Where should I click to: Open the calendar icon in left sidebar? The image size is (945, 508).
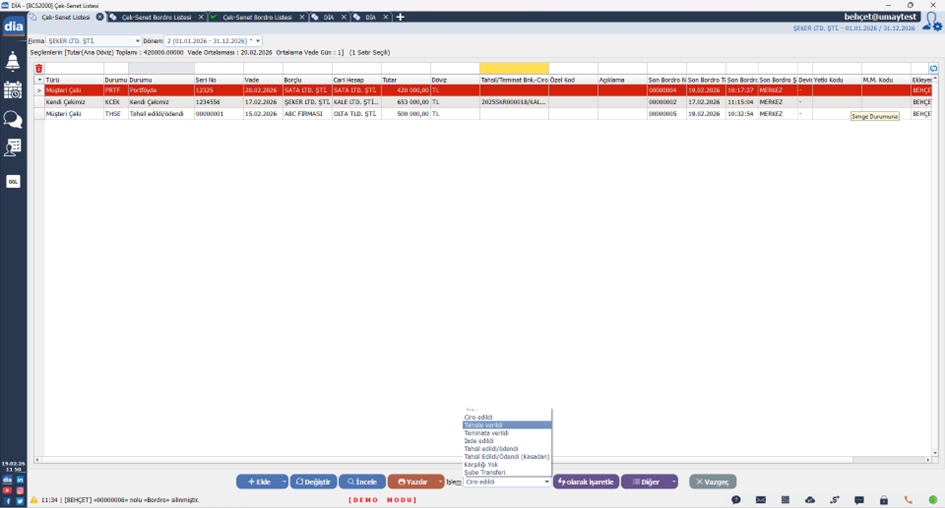[x=13, y=90]
